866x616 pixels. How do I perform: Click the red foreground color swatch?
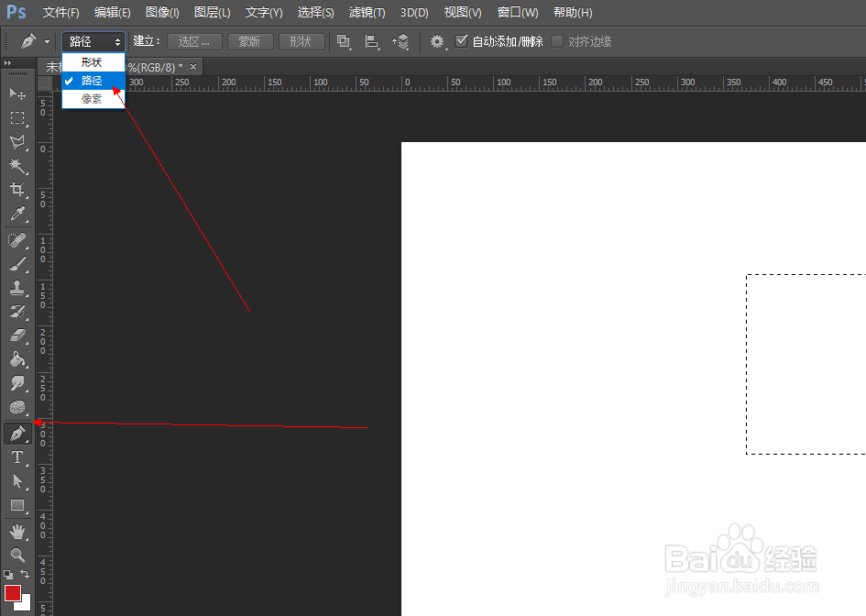pyautogui.click(x=13, y=593)
